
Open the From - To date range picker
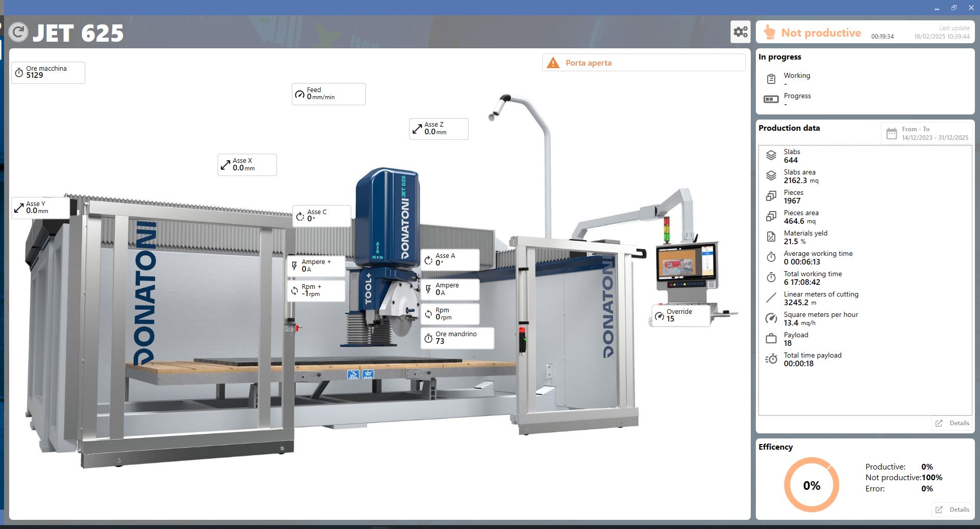point(927,133)
